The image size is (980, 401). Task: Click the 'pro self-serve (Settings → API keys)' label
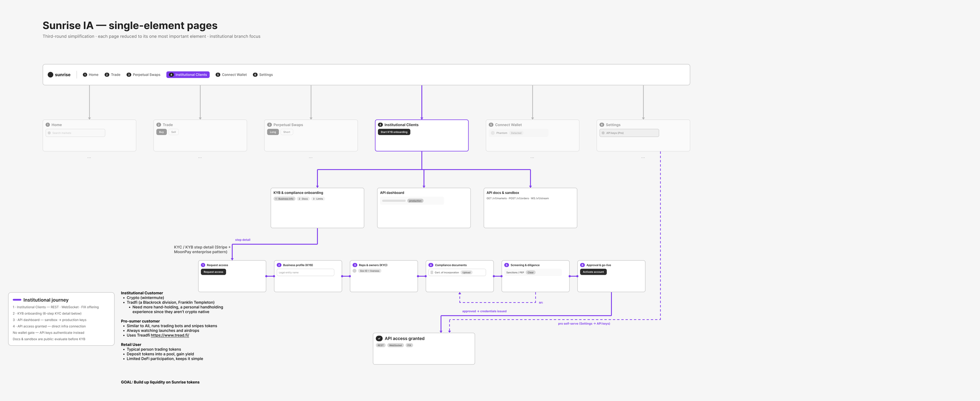(x=584, y=324)
